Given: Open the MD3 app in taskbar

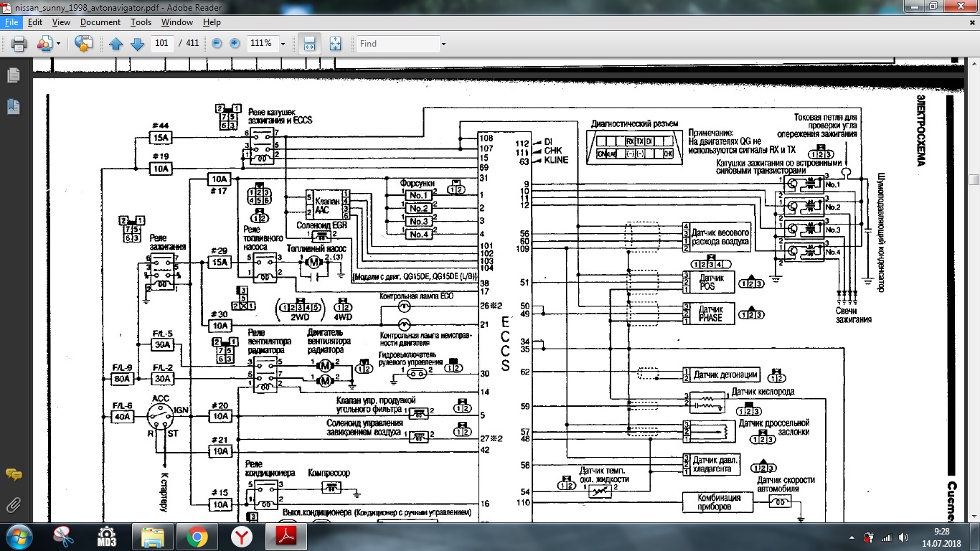Looking at the screenshot, I should click(107, 537).
